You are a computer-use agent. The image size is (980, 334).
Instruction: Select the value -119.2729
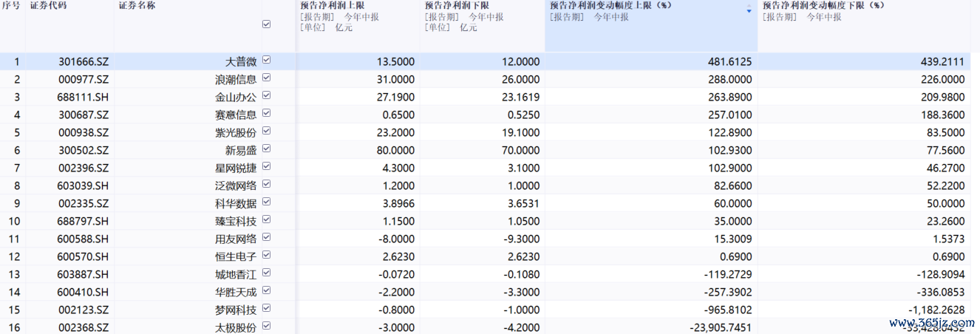(x=727, y=274)
